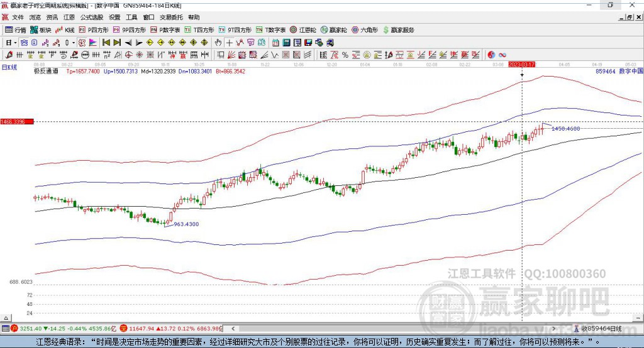Step chart right with black right arrow
The width and height of the screenshot is (644, 348).
(139, 43)
